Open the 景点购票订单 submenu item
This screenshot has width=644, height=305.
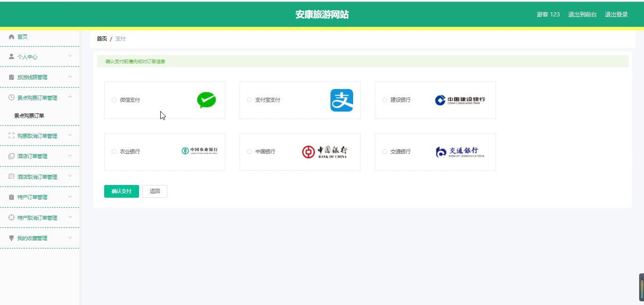29,116
